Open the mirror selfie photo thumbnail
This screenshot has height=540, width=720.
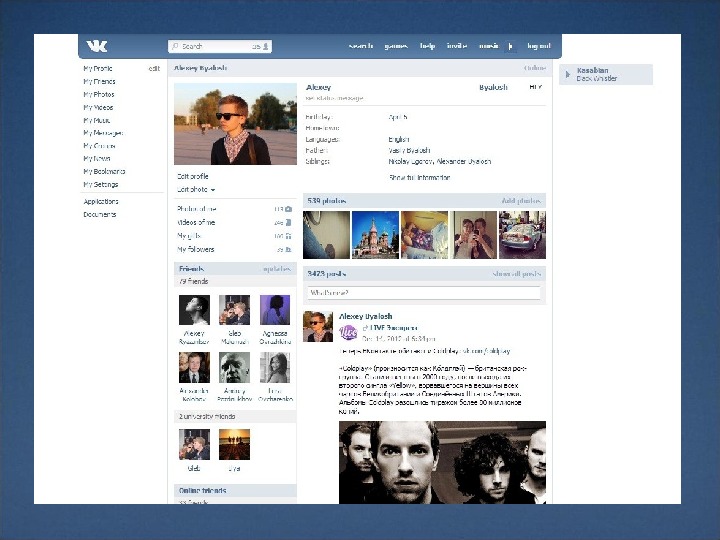coord(473,235)
